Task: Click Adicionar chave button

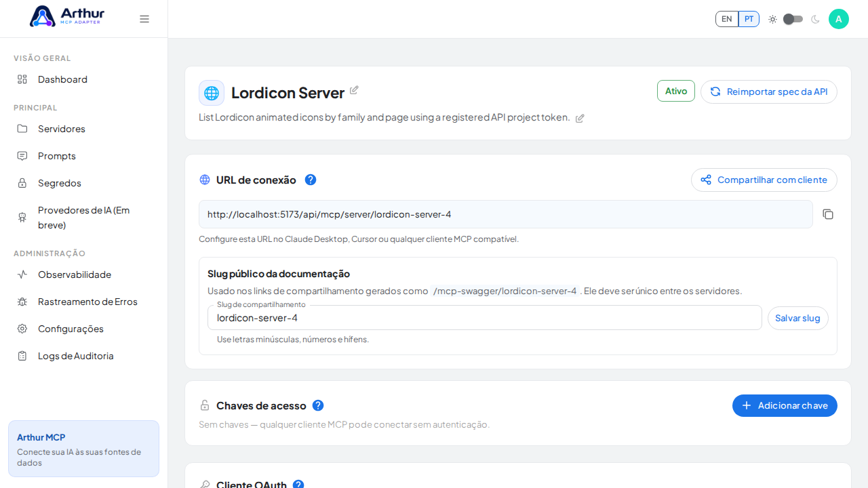Action: [785, 405]
